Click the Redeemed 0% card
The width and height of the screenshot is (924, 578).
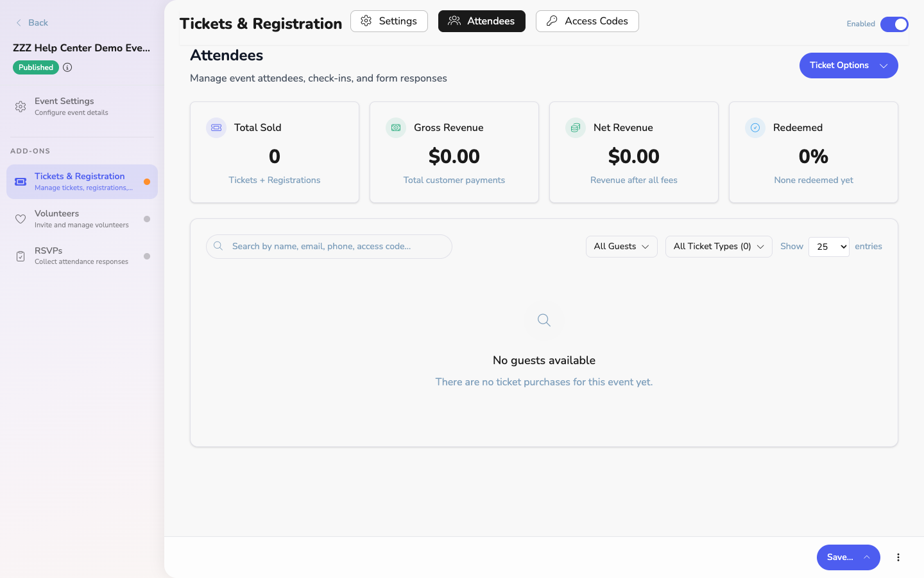click(814, 152)
